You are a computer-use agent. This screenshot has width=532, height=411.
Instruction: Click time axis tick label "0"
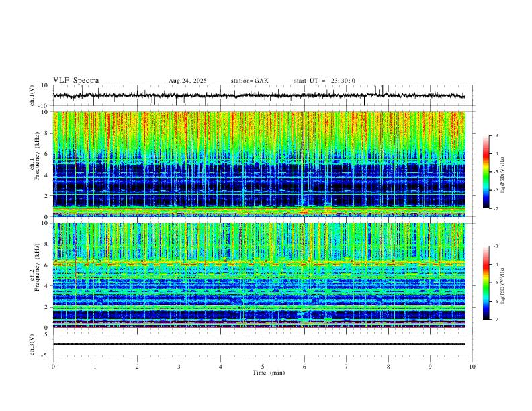point(53,367)
